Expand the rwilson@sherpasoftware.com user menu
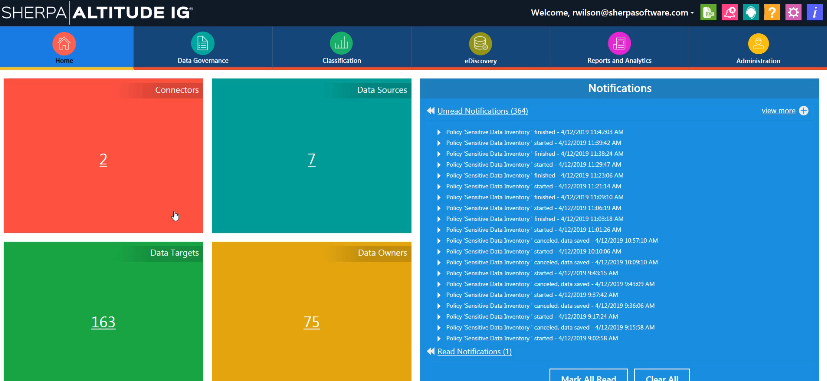The width and height of the screenshot is (827, 381). click(612, 13)
